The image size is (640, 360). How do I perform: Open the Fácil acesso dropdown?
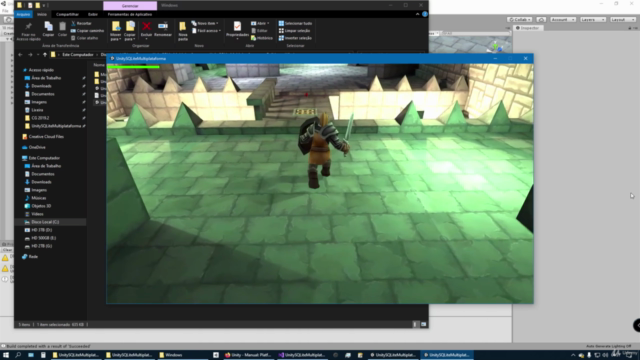(x=207, y=31)
